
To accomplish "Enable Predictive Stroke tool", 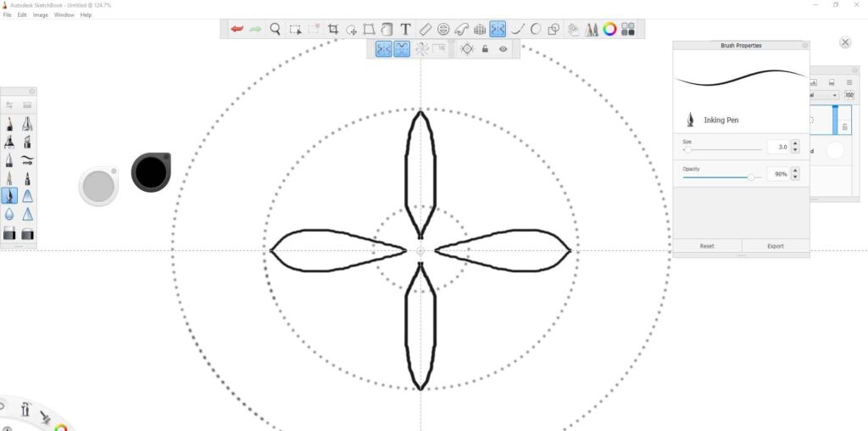I will coord(536,29).
